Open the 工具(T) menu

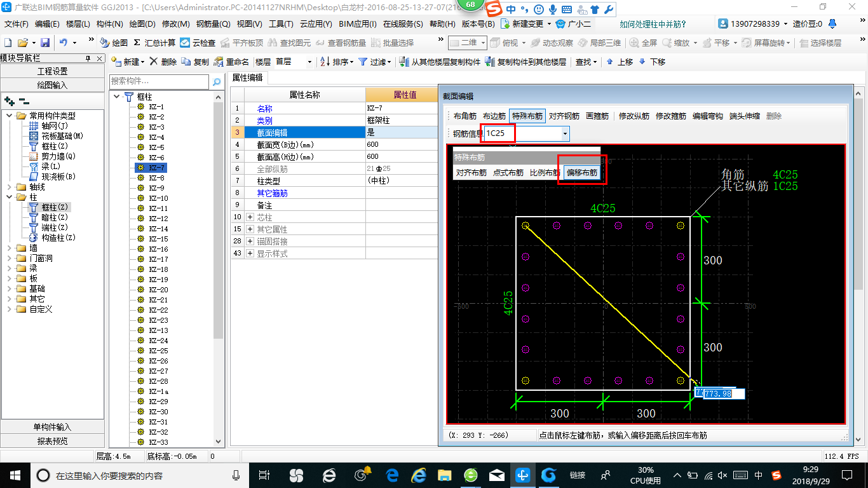281,24
